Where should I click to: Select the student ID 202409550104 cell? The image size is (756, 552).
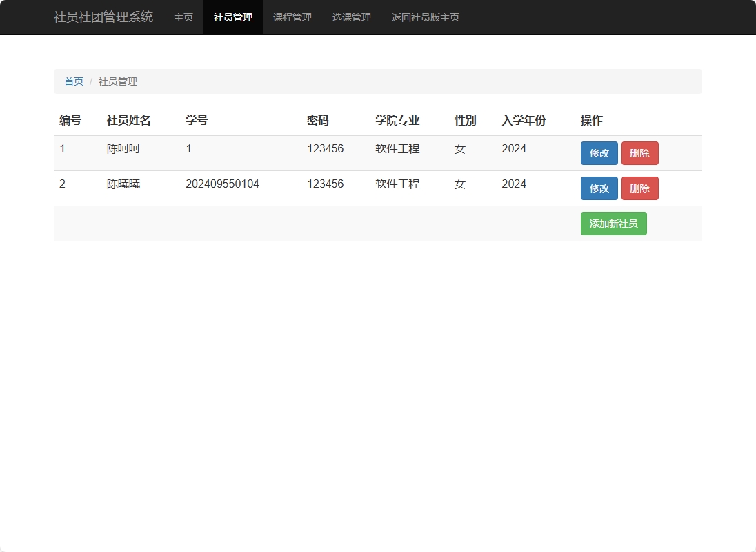pyautogui.click(x=222, y=184)
